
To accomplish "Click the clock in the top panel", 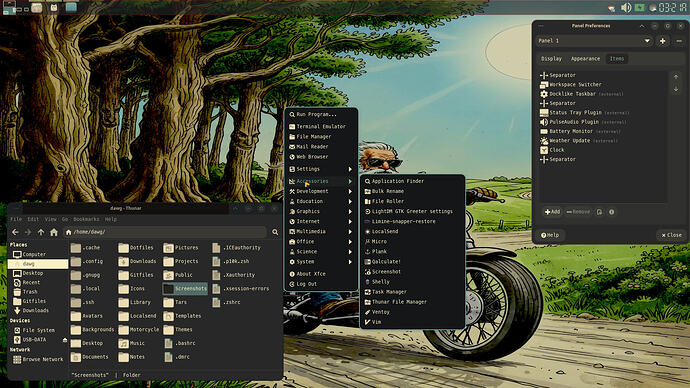I will pos(672,7).
